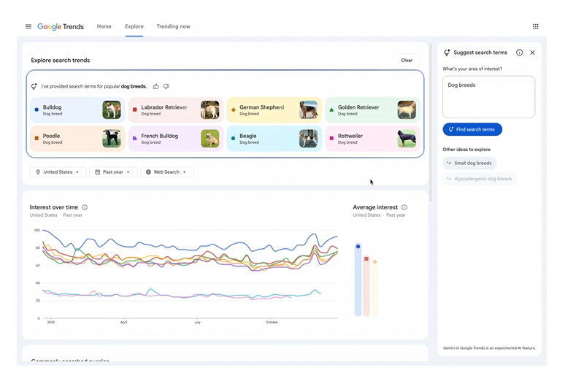Select the French Bulldog term label
The width and height of the screenshot is (565, 392).
coord(160,136)
